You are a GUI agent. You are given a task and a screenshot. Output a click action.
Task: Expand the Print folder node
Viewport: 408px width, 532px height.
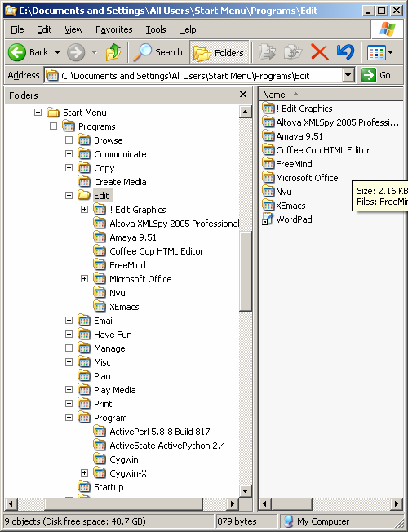point(69,403)
